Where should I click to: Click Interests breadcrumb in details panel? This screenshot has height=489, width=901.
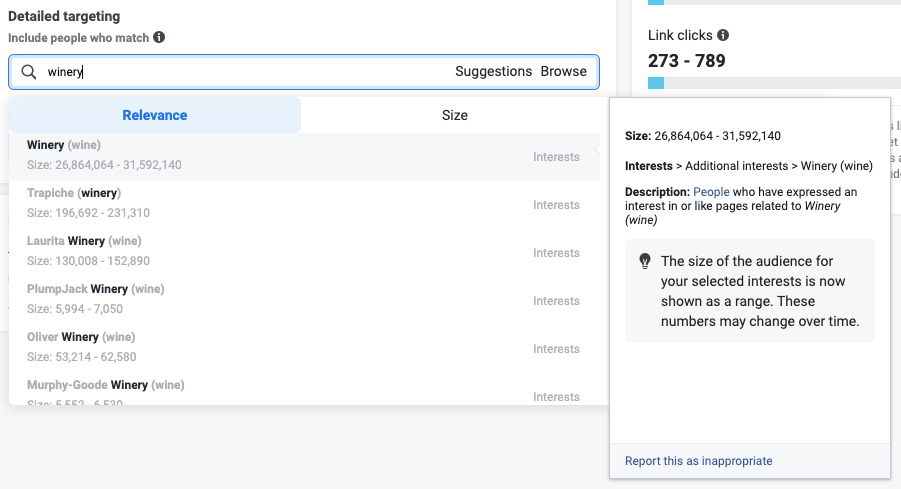[x=649, y=166]
